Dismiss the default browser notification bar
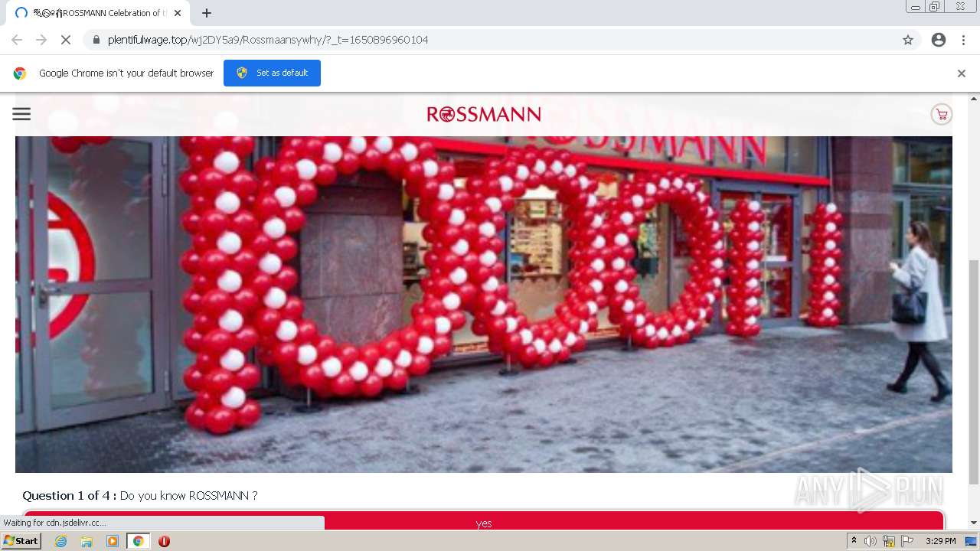This screenshot has width=980, height=551. pos(962,73)
